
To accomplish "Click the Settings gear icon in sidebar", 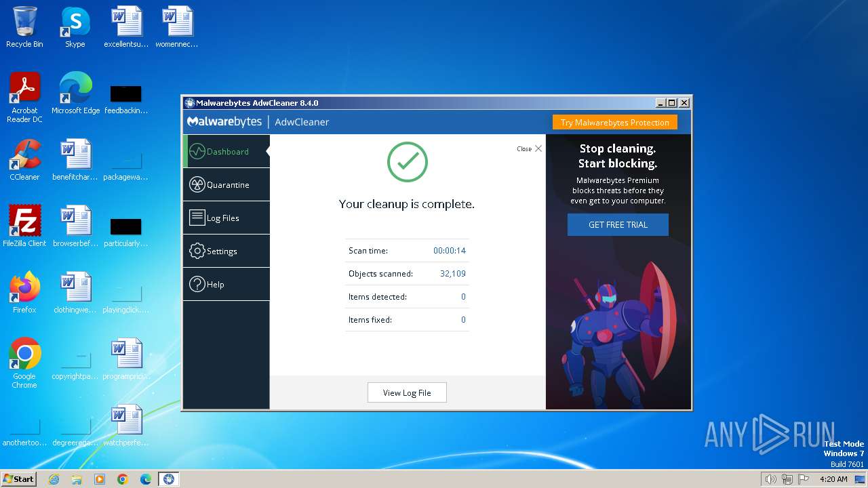I will pos(197,251).
